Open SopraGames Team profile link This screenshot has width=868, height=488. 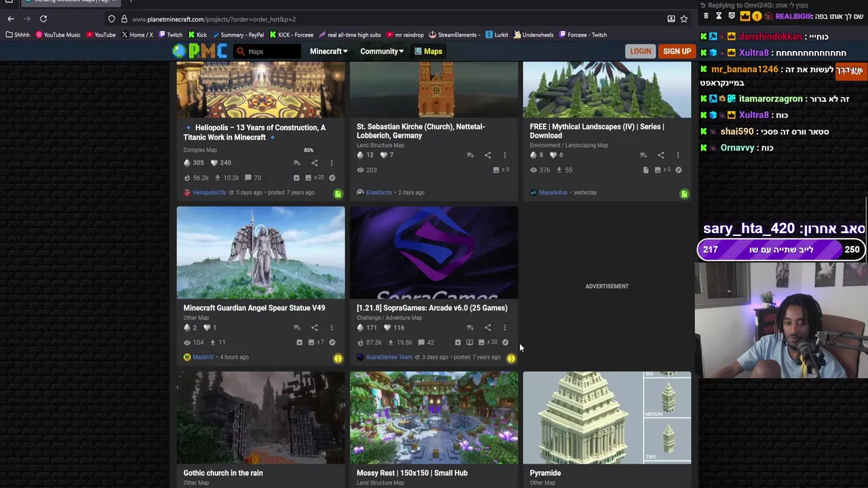coord(389,357)
